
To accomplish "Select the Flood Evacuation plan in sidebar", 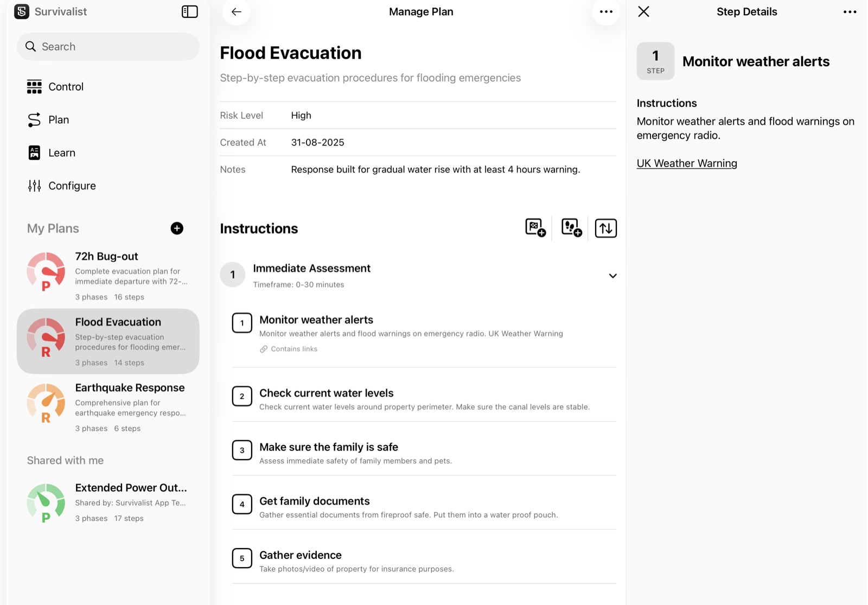I will coord(108,341).
